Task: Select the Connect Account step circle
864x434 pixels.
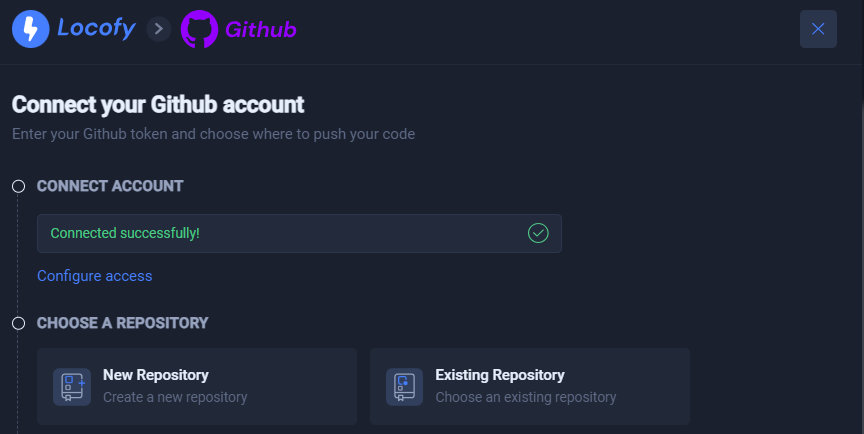Action: 19,186
